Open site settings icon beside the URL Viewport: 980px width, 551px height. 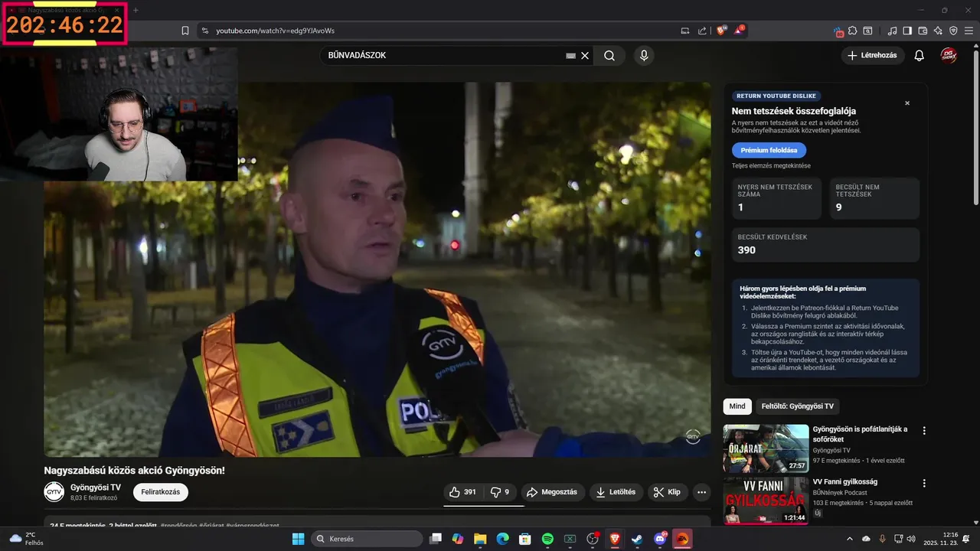[x=204, y=31]
